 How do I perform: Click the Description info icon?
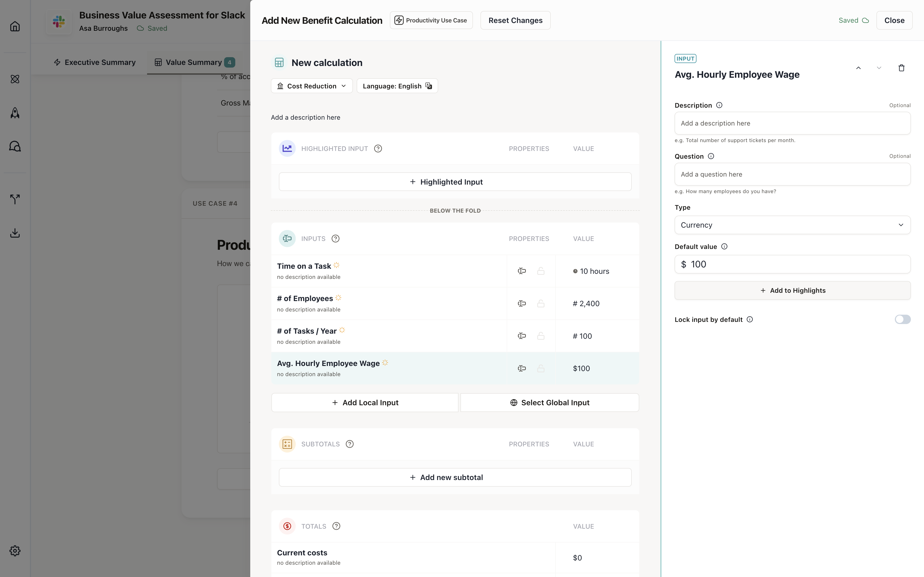(719, 105)
